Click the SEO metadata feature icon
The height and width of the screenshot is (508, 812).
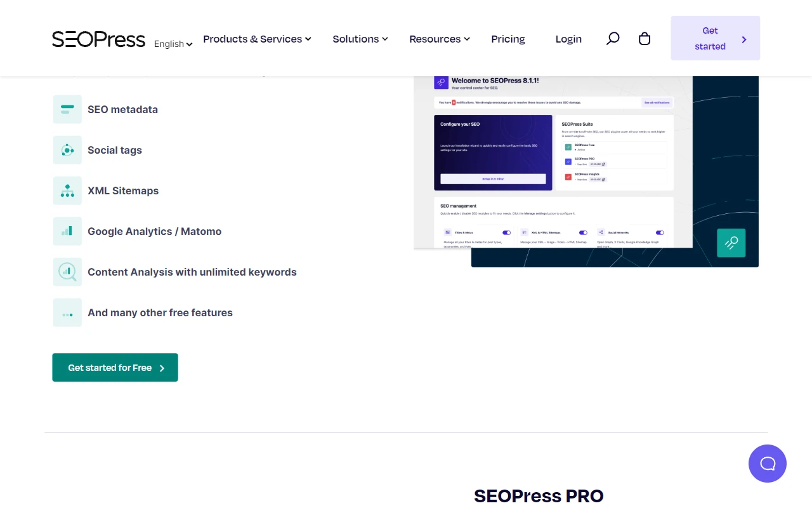point(67,109)
